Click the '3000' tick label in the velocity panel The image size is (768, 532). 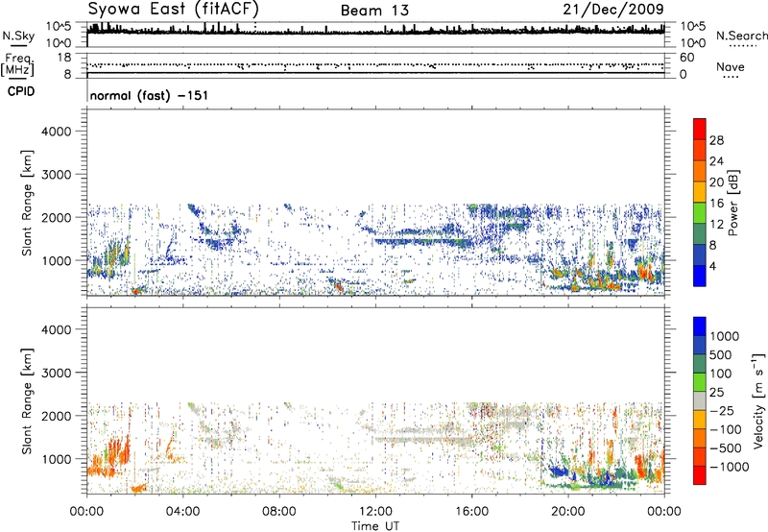(x=56, y=373)
